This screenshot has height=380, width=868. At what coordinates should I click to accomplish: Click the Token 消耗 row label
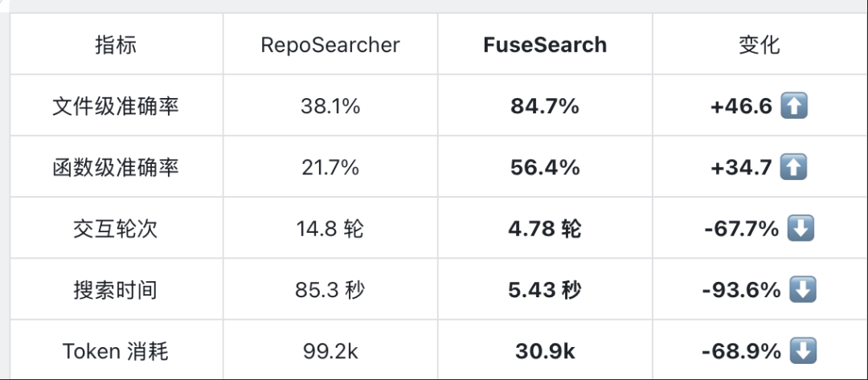pos(116,351)
